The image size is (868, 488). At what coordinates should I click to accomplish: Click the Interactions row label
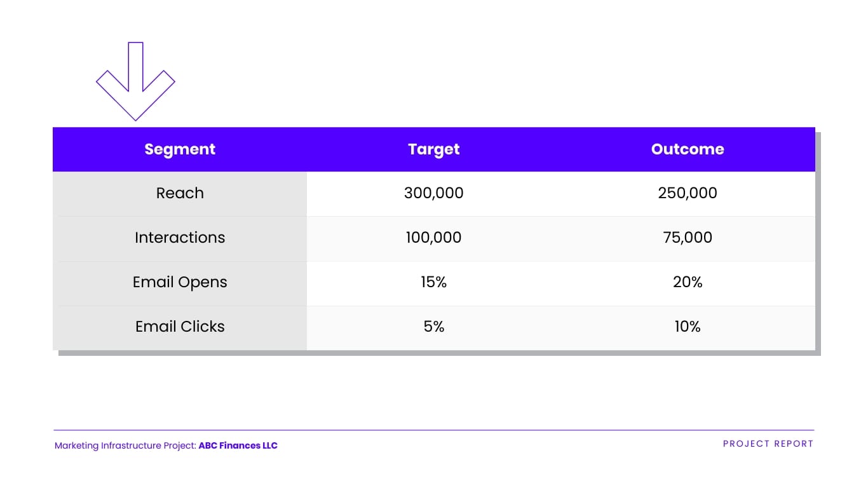click(180, 238)
